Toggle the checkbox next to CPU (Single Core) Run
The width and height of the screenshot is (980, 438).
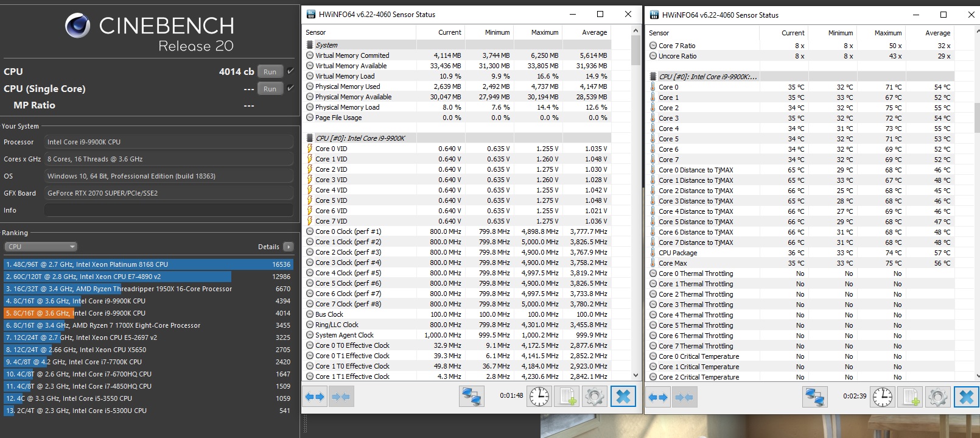pos(290,88)
